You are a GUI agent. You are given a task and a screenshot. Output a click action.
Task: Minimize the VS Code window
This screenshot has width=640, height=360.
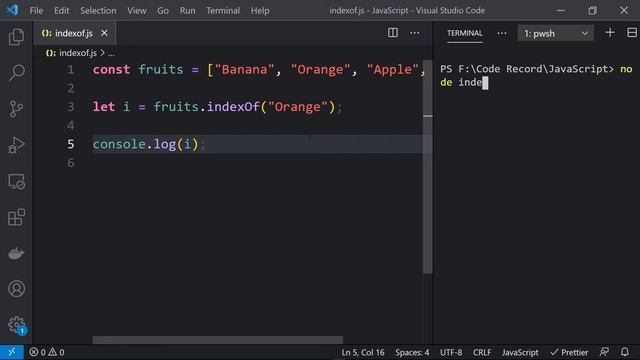click(561, 11)
